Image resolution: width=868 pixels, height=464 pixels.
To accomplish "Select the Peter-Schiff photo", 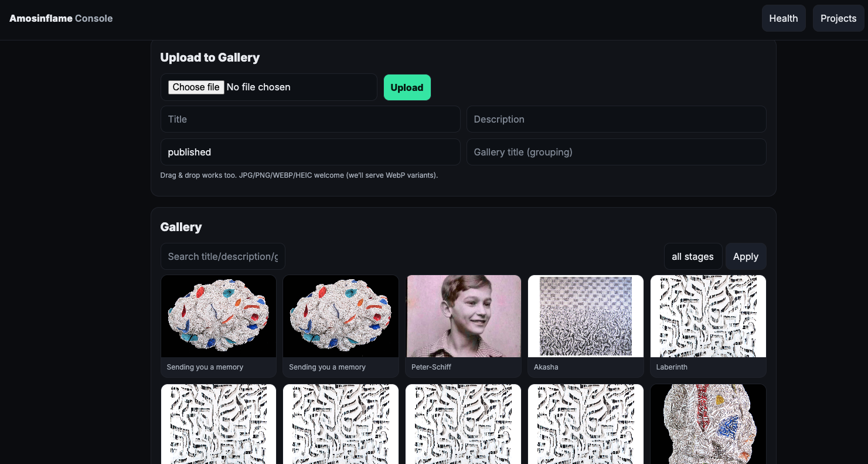I will (463, 316).
